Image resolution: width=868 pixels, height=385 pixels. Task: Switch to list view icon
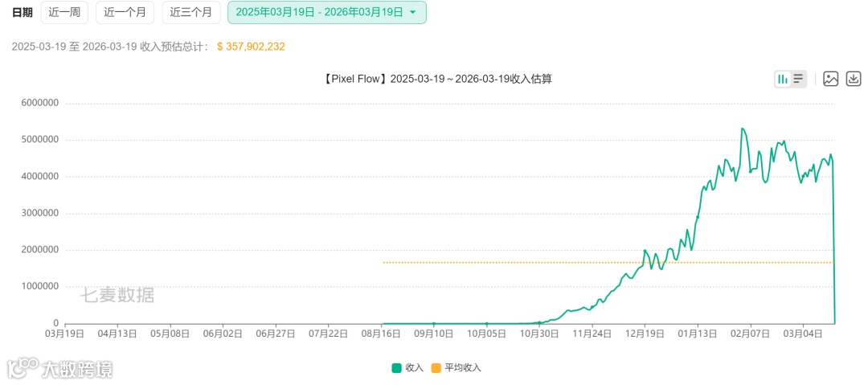point(798,79)
